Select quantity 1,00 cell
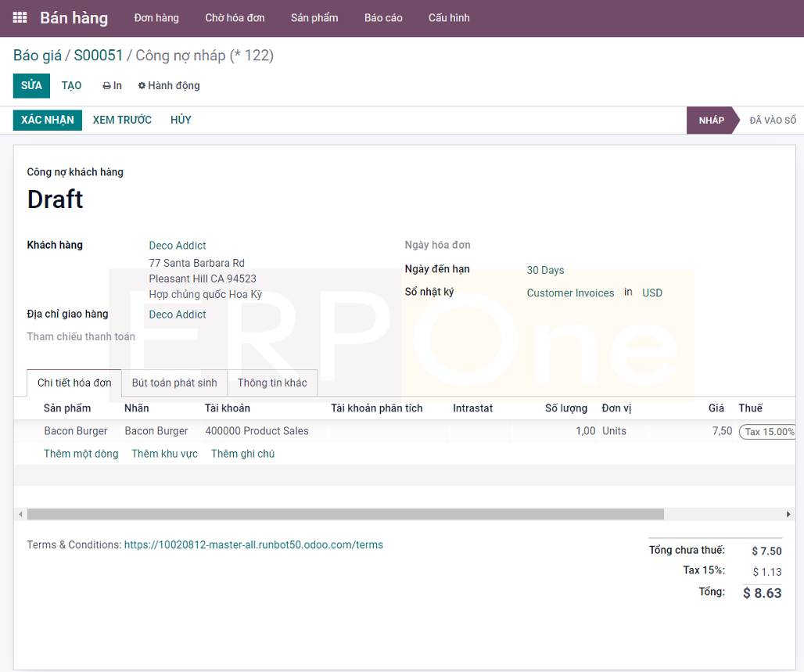Screen dimensions: 804x672 586,431
